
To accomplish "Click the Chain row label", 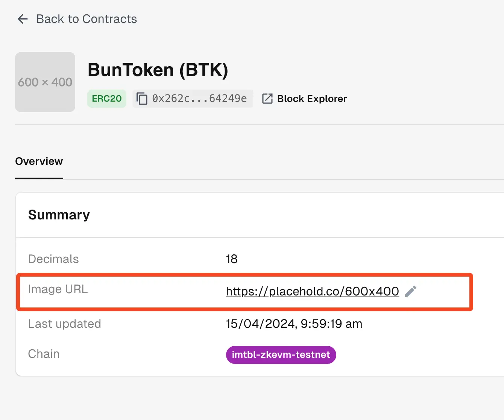I will coord(44,354).
